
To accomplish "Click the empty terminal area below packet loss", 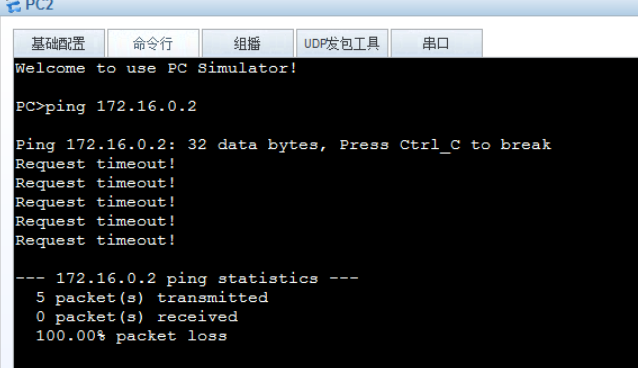I will point(326,357).
